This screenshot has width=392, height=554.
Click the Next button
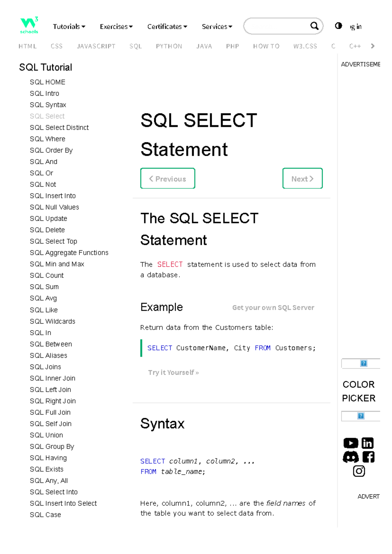pos(302,178)
